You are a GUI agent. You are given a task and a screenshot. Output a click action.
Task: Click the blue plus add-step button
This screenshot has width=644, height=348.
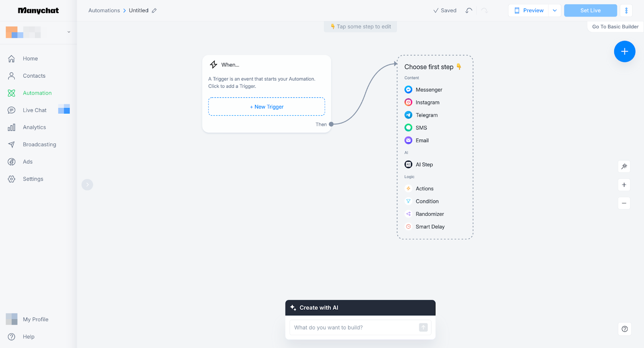tap(625, 52)
